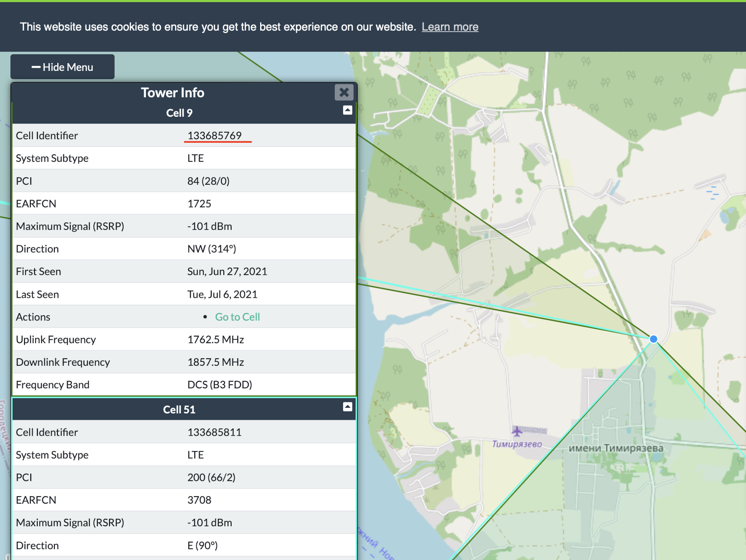Click the blue tower marker on map

click(x=654, y=339)
